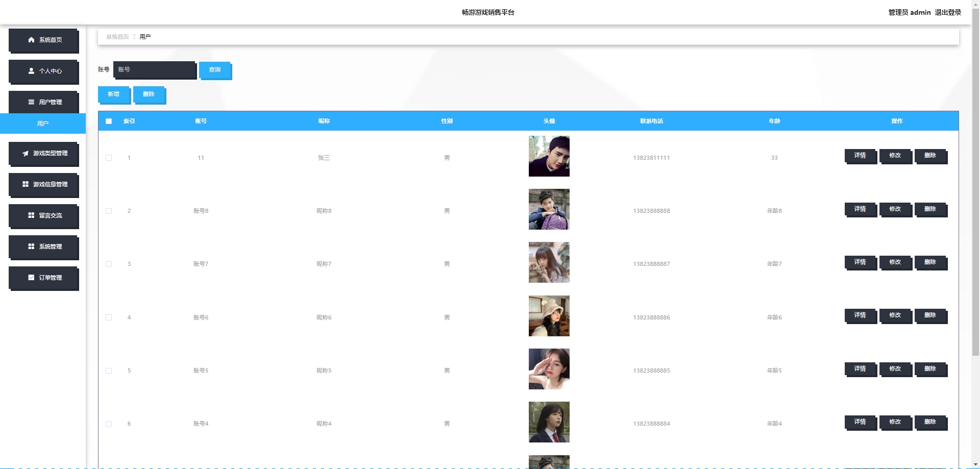Toggle the select-all checkbox in the table header

109,121
